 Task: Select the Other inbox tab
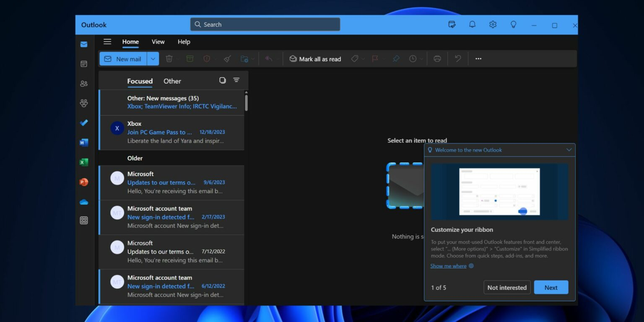172,81
